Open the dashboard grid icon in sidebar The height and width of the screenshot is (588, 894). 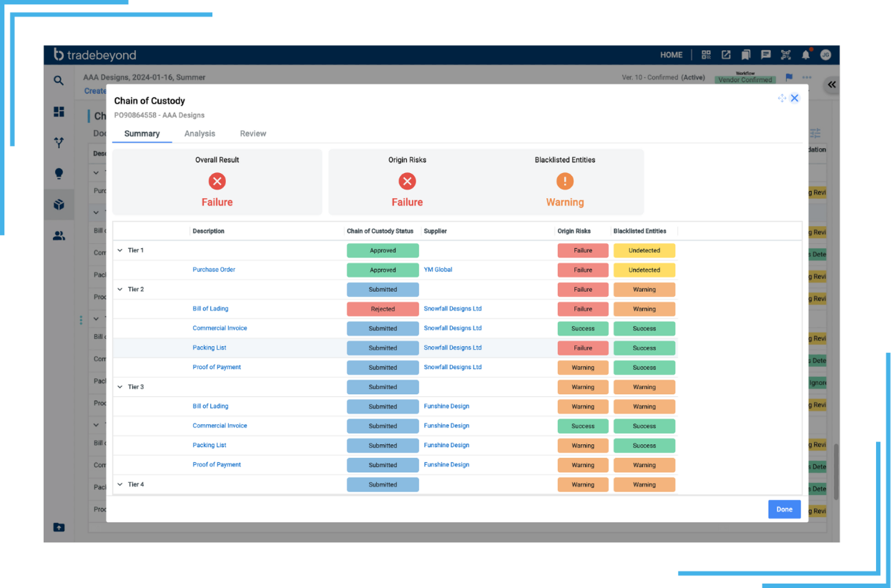tap(59, 112)
